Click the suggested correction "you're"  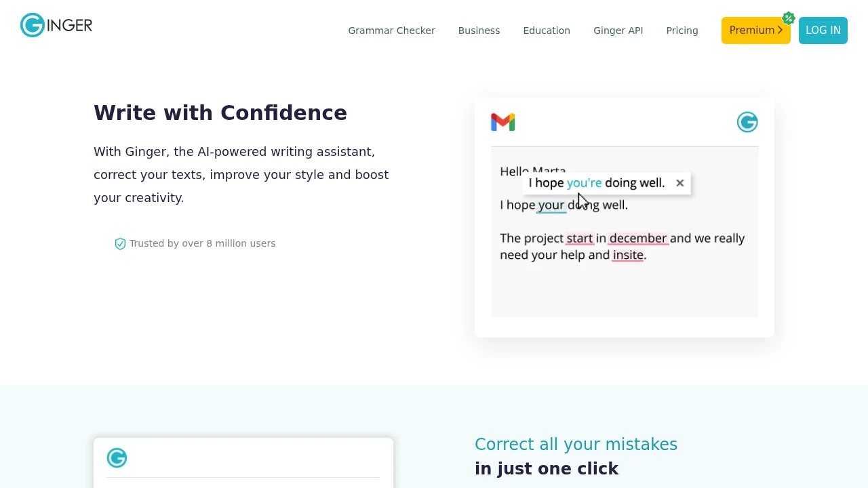click(584, 183)
